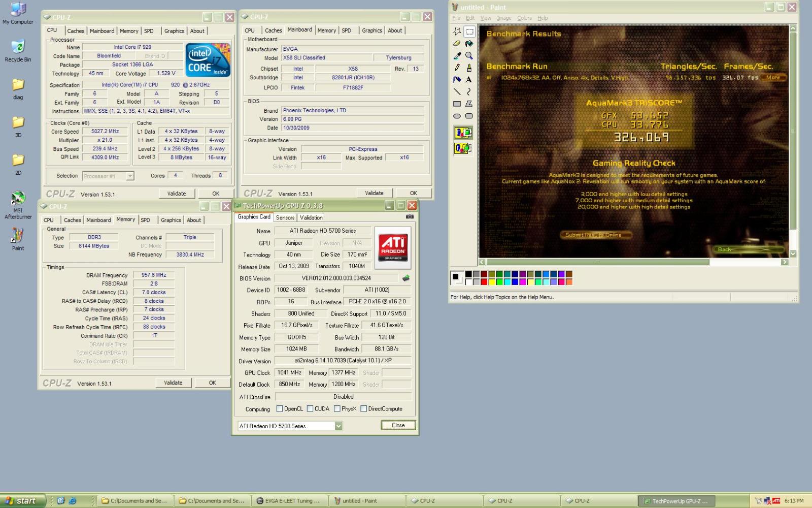This screenshot has width=812, height=508.
Task: Choose the Brush tool in Paint
Action: pos(469,68)
